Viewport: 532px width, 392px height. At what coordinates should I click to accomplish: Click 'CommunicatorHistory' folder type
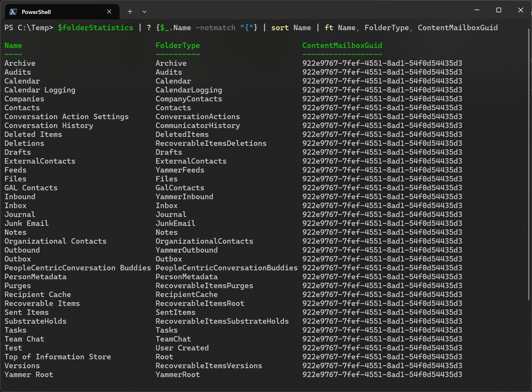tap(198, 125)
